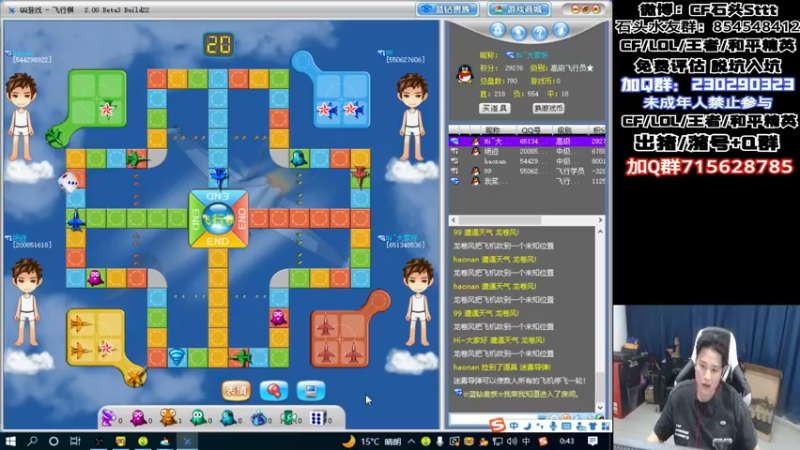Click the 表情 emoticon button
The image size is (800, 450).
pyautogui.click(x=236, y=391)
